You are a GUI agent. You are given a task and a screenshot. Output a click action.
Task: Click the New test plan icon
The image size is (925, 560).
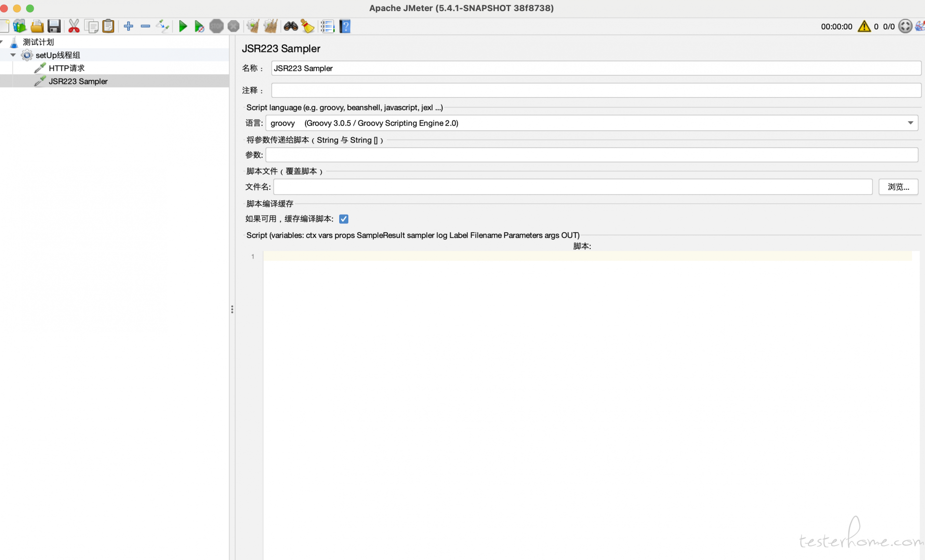pyautogui.click(x=4, y=26)
